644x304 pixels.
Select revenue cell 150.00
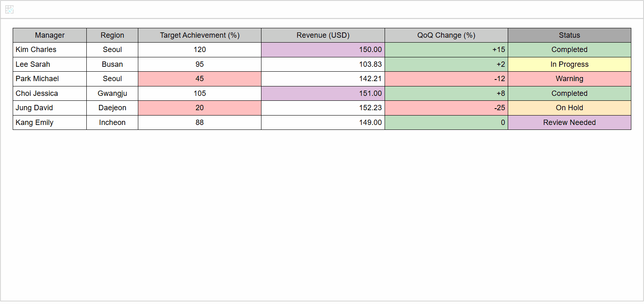pos(323,50)
